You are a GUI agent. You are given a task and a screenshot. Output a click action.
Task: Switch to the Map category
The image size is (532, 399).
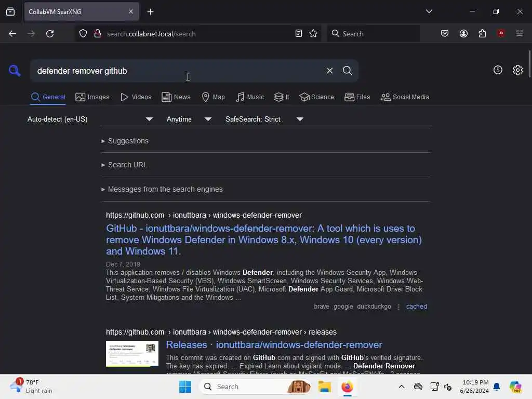point(213,97)
